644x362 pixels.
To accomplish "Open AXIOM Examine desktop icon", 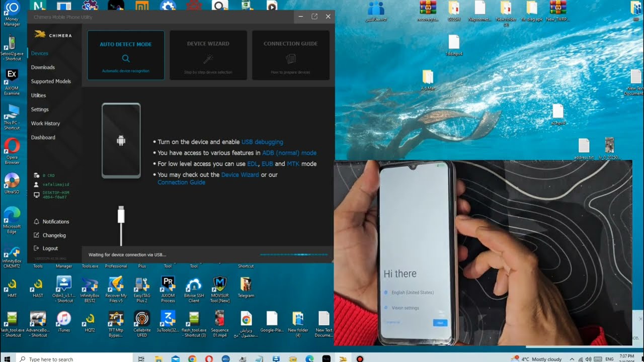I will 12,82.
